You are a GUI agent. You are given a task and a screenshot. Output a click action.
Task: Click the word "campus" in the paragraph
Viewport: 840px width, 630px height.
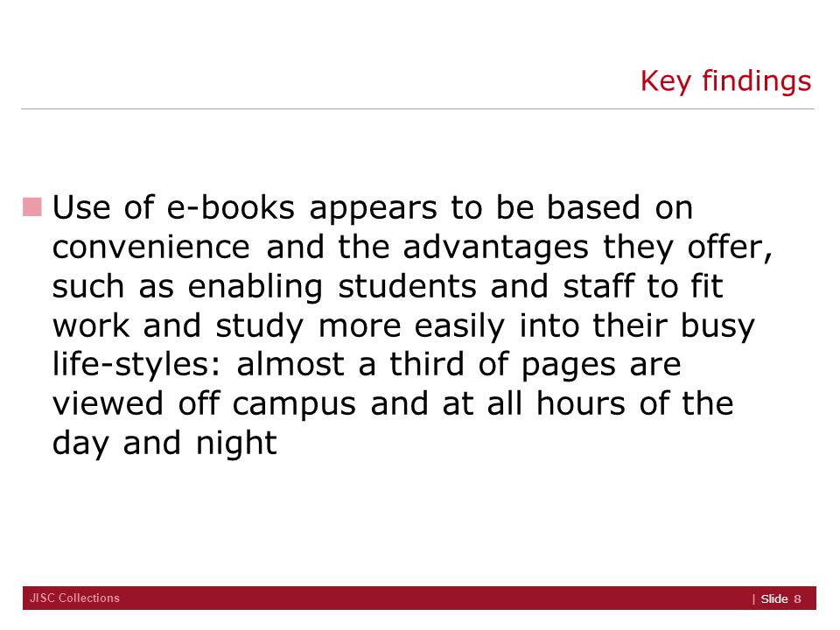pyautogui.click(x=294, y=405)
